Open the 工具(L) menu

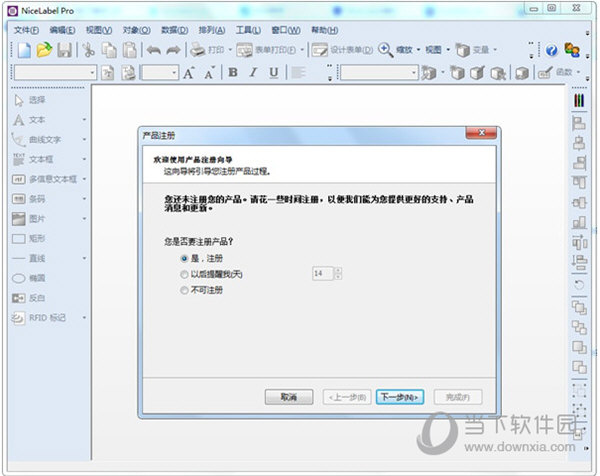[248, 30]
